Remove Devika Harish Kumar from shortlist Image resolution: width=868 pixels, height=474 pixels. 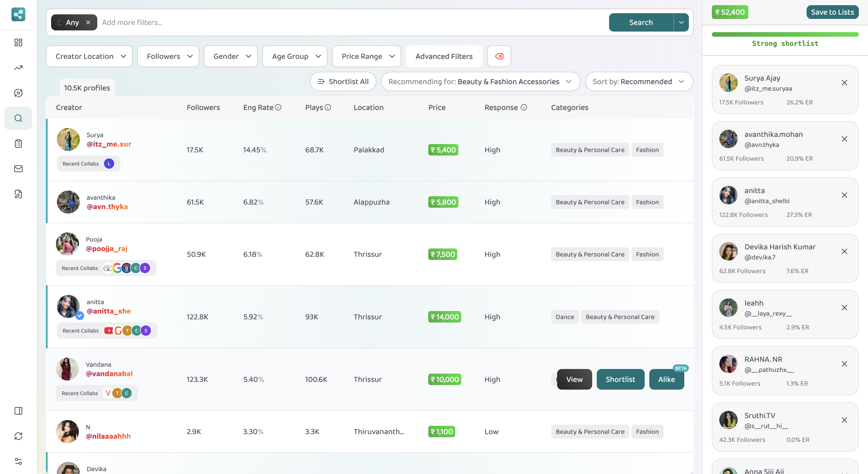844,252
